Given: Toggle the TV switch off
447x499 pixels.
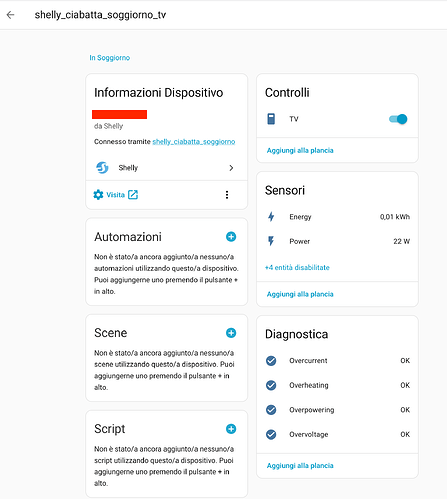Looking at the screenshot, I should pos(398,119).
